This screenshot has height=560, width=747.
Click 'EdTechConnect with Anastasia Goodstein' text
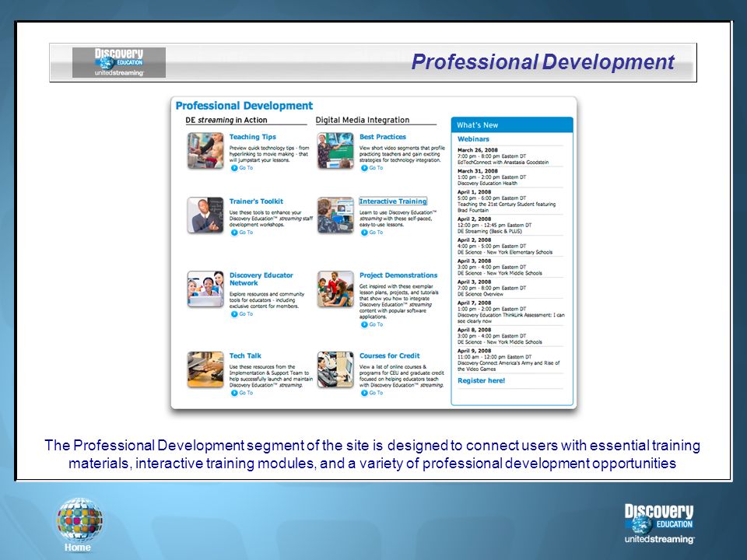pos(503,163)
